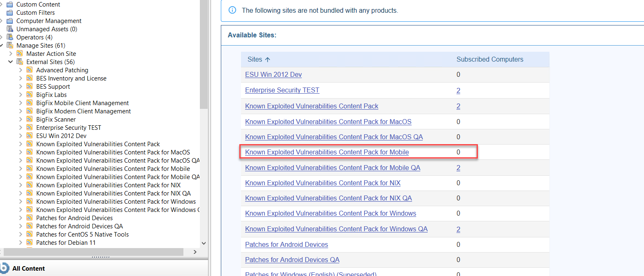Click the Custom Content folder icon

tap(9, 4)
